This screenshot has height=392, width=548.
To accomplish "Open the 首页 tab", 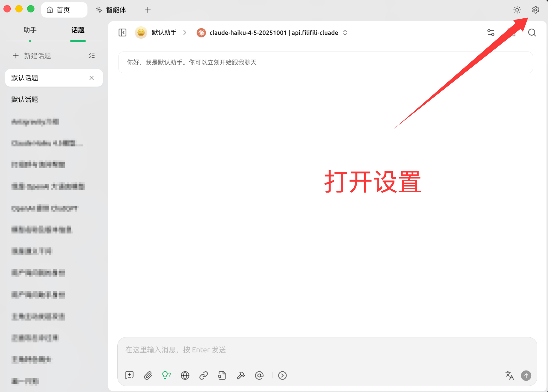I will pos(64,10).
